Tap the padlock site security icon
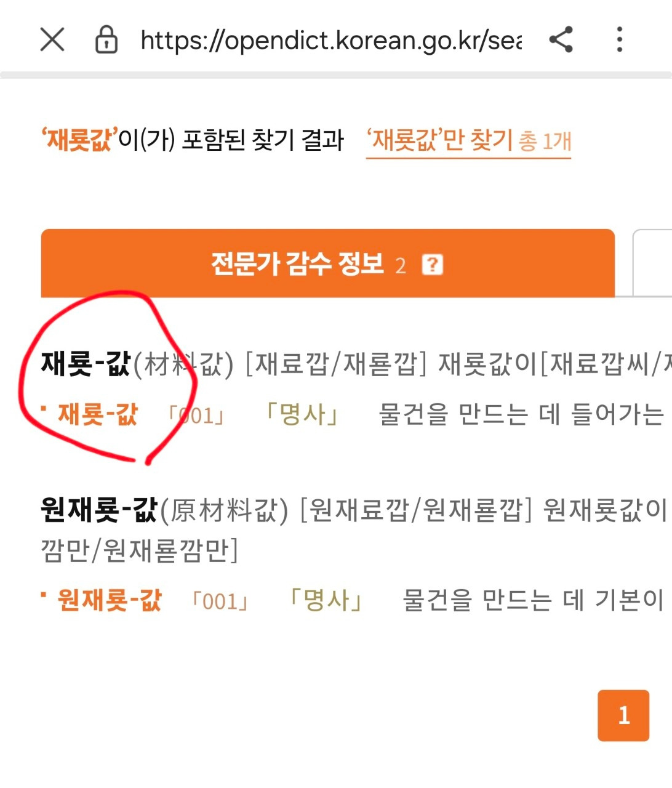Viewport: 672px width, 788px height. tap(106, 40)
